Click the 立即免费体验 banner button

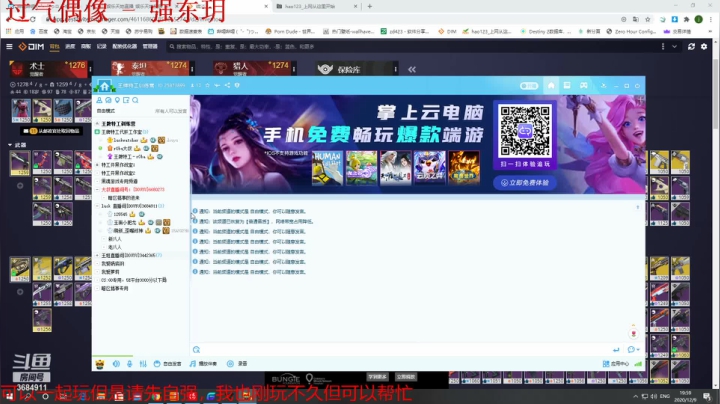(525, 183)
